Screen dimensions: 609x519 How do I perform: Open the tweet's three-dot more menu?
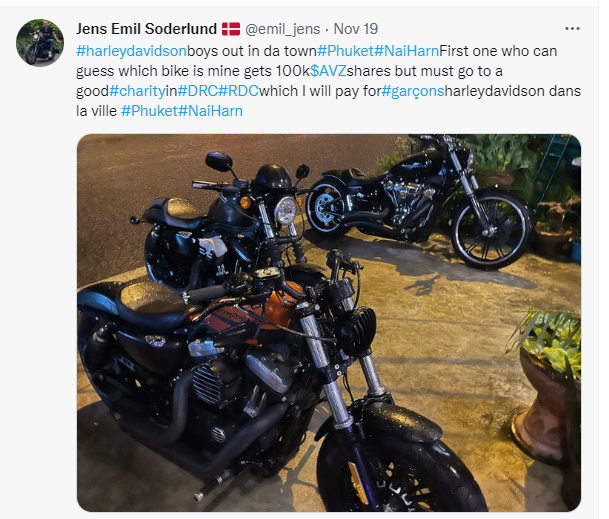pos(572,29)
